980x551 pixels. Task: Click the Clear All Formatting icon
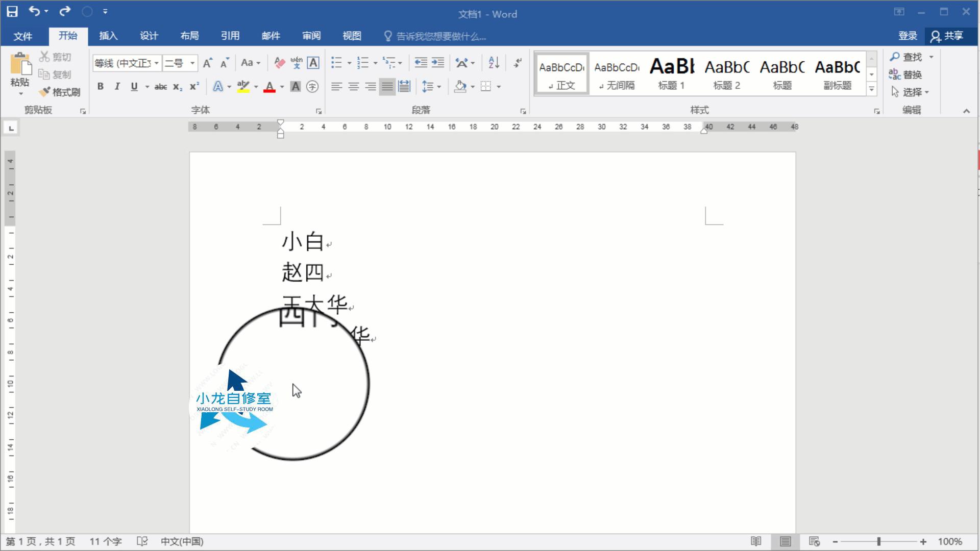pyautogui.click(x=279, y=62)
